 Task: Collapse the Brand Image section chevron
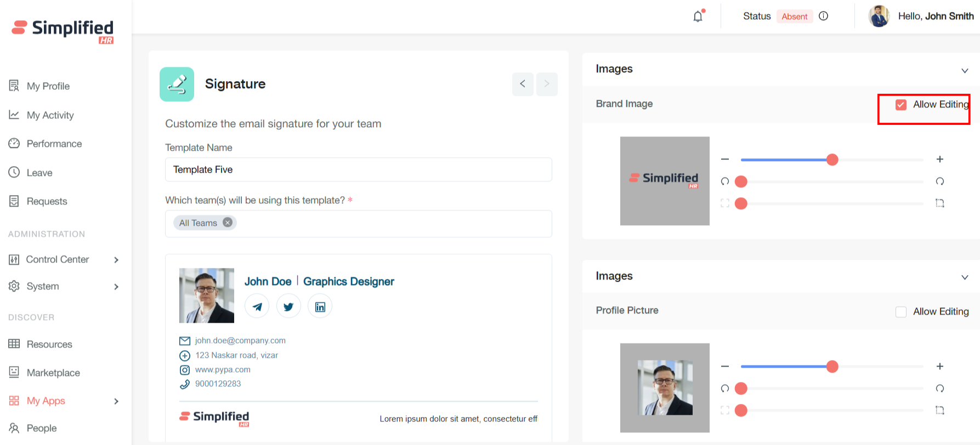pos(965,71)
